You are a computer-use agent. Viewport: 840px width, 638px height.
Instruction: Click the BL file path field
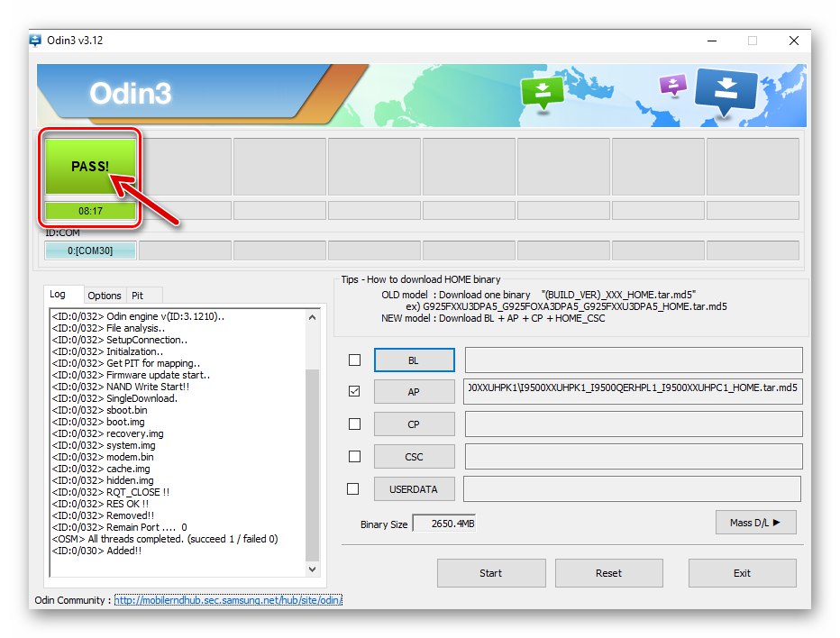click(x=634, y=360)
